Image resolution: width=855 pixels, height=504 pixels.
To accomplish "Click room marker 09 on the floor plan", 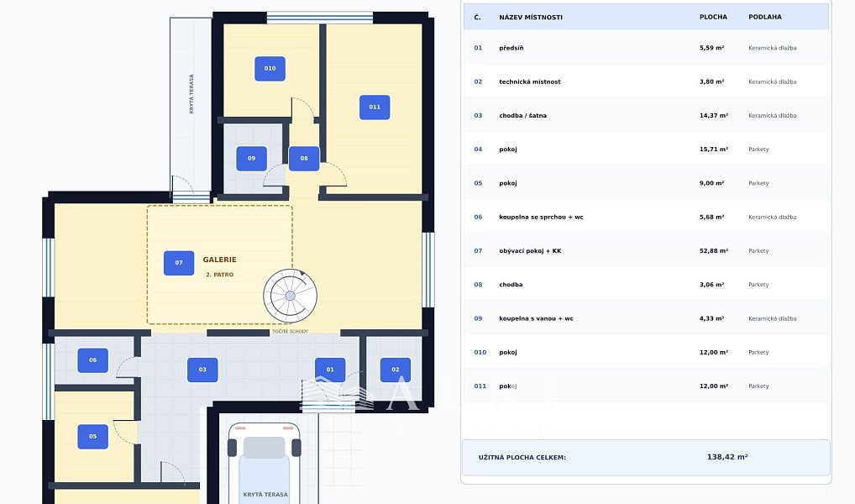I will (x=251, y=159).
